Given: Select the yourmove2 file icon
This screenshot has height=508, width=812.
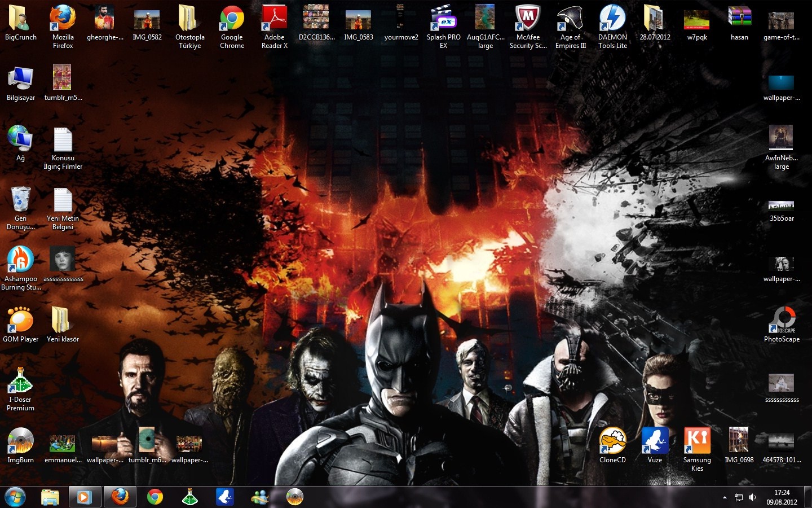Looking at the screenshot, I should click(x=401, y=17).
